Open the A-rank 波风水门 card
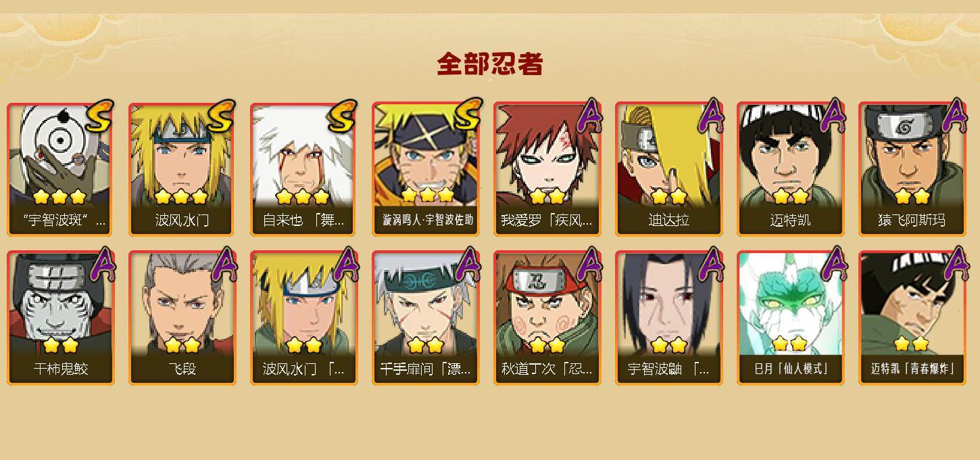 tap(304, 318)
